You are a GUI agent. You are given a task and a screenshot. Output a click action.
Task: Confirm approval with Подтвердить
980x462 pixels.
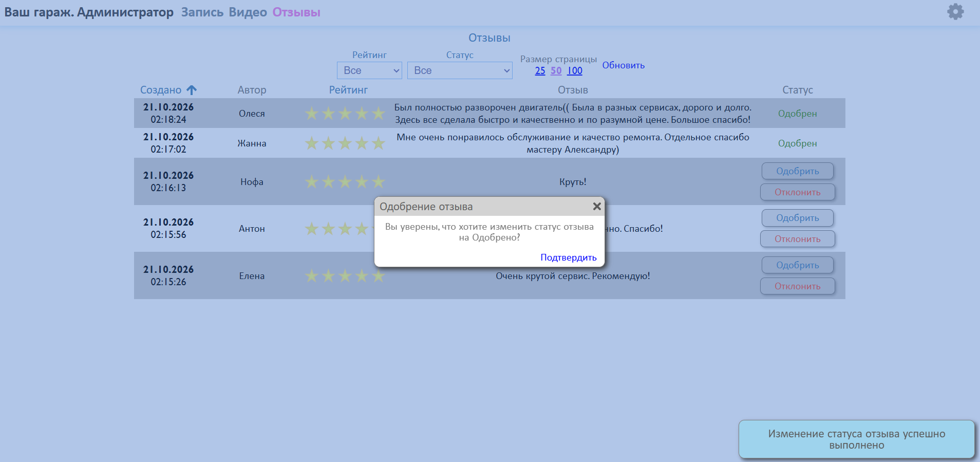569,257
